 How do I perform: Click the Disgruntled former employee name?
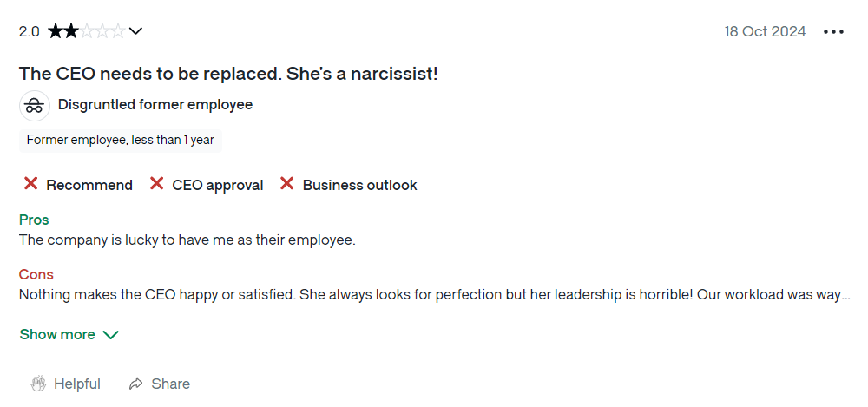coord(155,105)
